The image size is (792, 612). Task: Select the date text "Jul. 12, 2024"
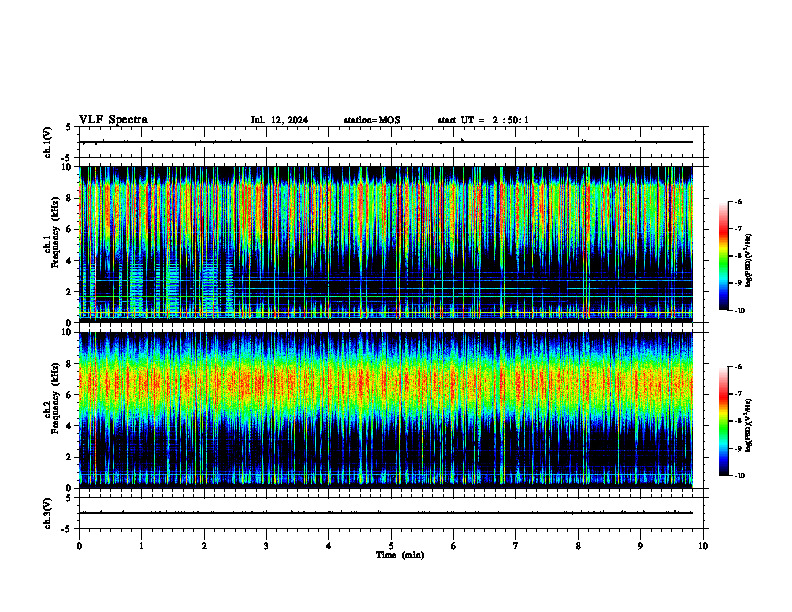[x=279, y=120]
